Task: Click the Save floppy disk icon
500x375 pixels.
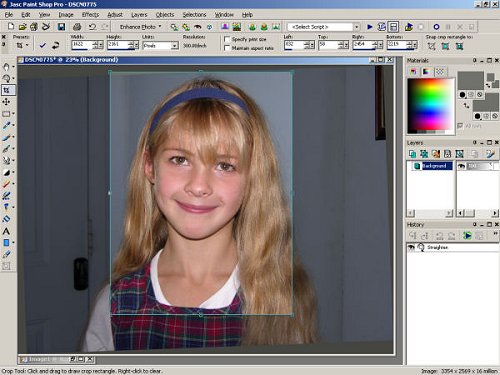Action: pyautogui.click(x=61, y=27)
